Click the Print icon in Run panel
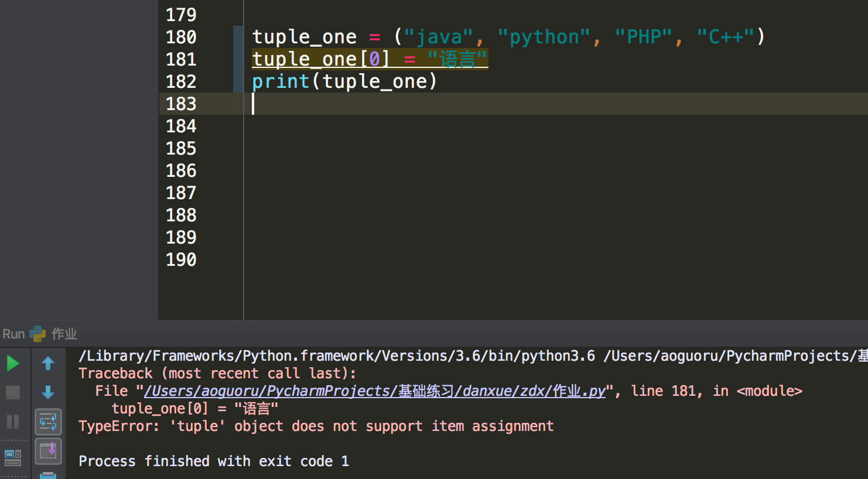This screenshot has height=479, width=868. (x=48, y=475)
